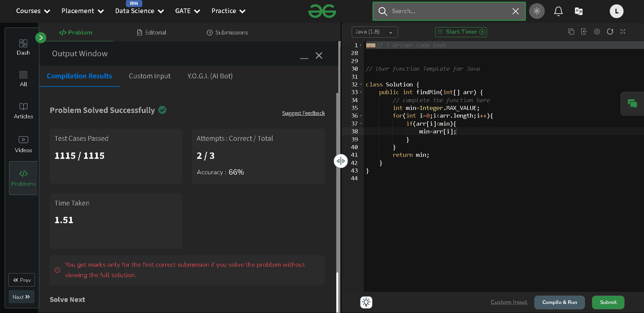Click the Custom Input link near Compile
This screenshot has height=313, width=644.
point(509,302)
